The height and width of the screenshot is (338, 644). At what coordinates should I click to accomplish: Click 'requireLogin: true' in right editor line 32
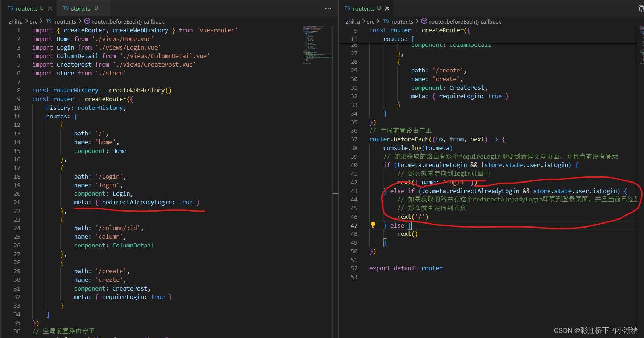tap(470, 96)
